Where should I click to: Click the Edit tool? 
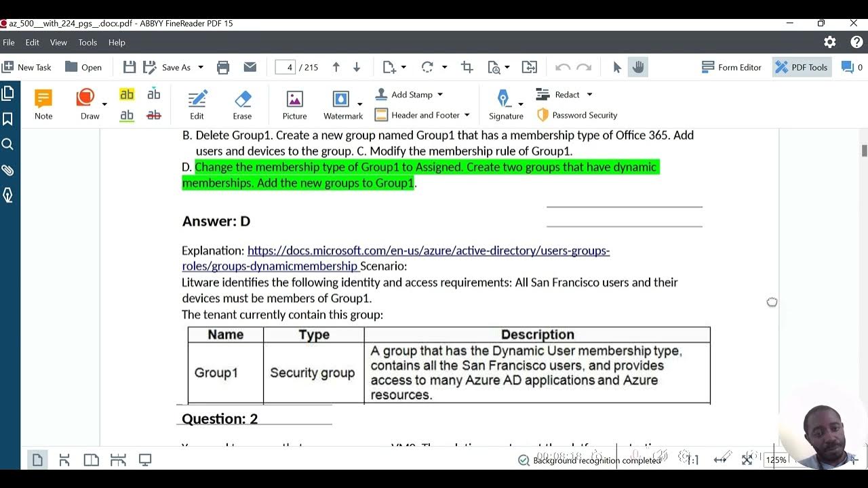coord(197,104)
